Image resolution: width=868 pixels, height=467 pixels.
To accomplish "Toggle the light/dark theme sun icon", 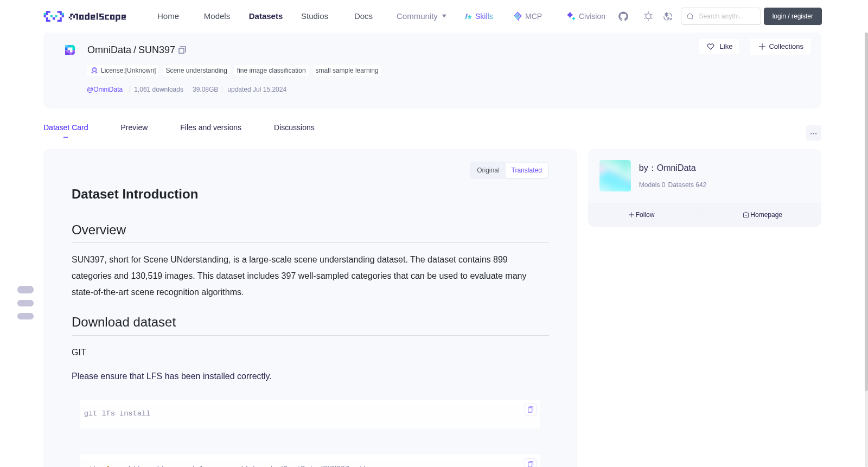I will pos(648,16).
